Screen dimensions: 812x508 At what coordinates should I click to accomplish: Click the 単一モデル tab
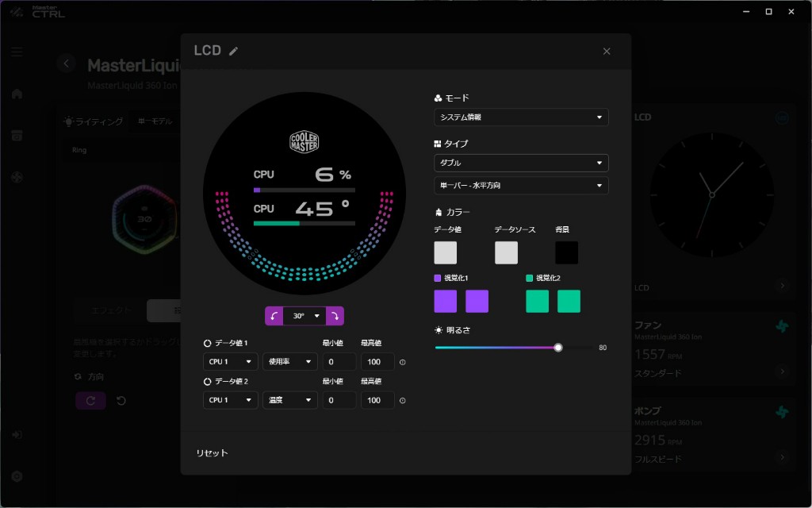tap(155, 121)
